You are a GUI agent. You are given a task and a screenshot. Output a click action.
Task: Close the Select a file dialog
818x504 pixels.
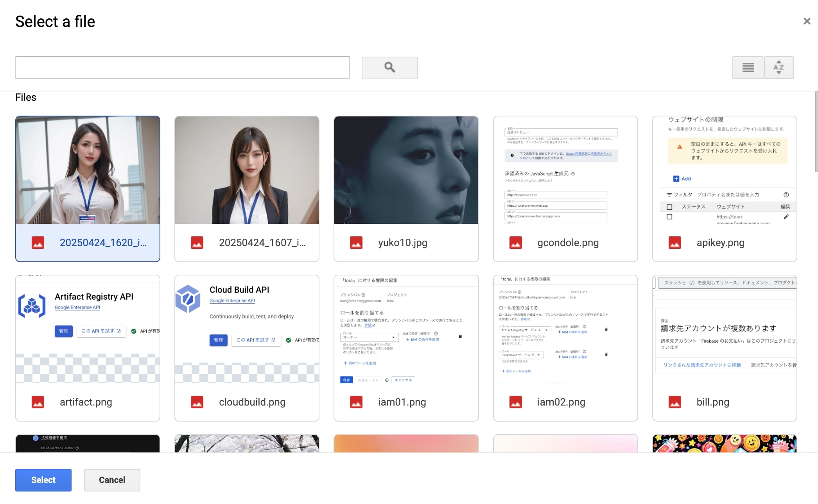coord(807,21)
